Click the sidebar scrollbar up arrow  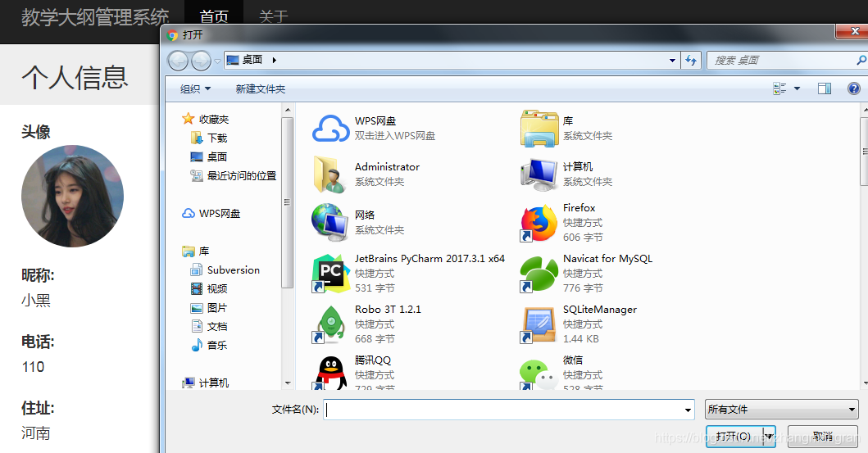[288, 110]
